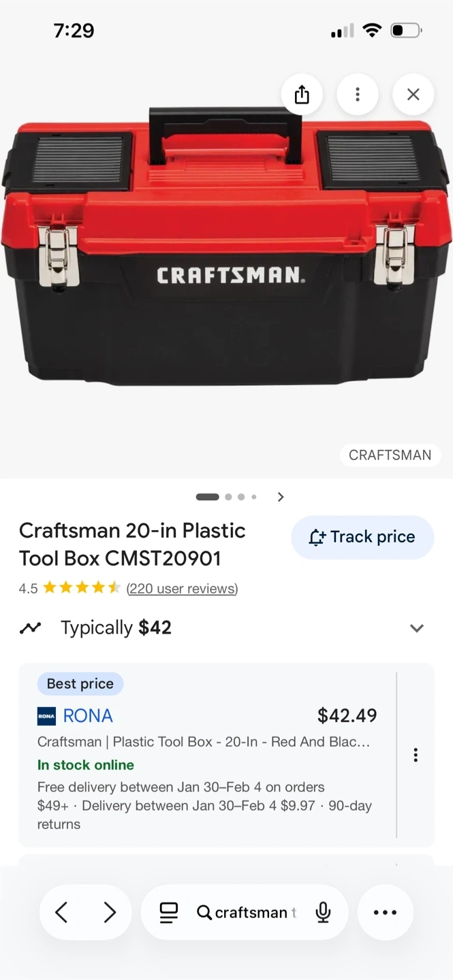Tap the CRAFTSMAN image source label
The image size is (453, 980).
pyautogui.click(x=390, y=455)
